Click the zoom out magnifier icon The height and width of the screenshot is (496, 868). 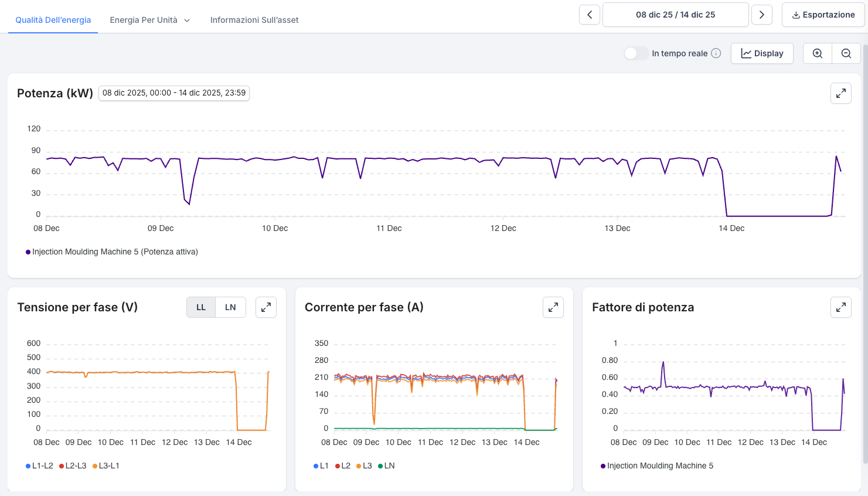tap(846, 53)
